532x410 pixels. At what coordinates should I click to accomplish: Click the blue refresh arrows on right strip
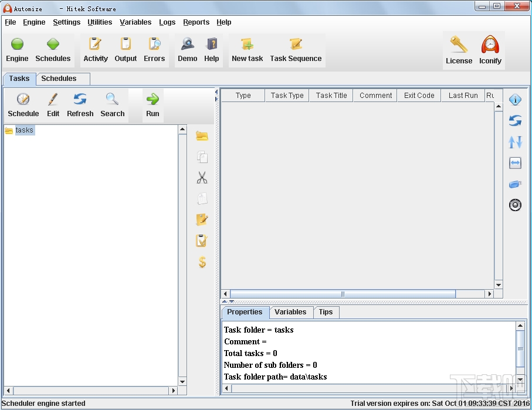[515, 120]
